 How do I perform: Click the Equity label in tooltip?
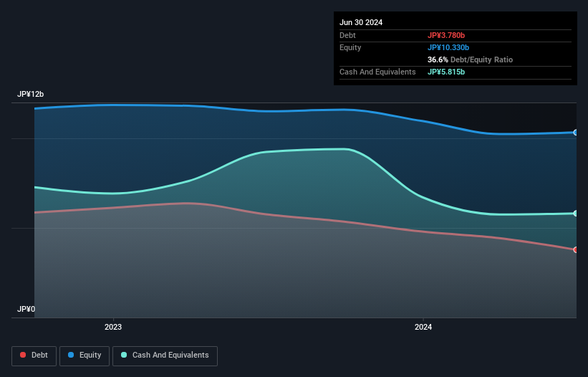tap(350, 47)
